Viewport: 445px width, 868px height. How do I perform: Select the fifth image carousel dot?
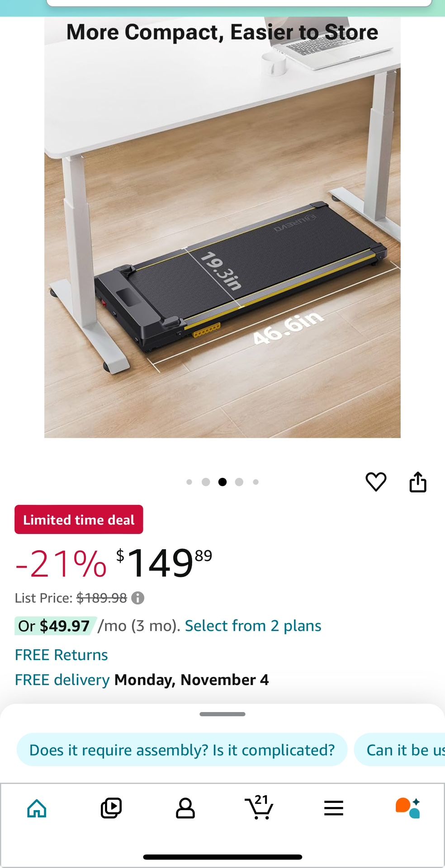point(256,482)
